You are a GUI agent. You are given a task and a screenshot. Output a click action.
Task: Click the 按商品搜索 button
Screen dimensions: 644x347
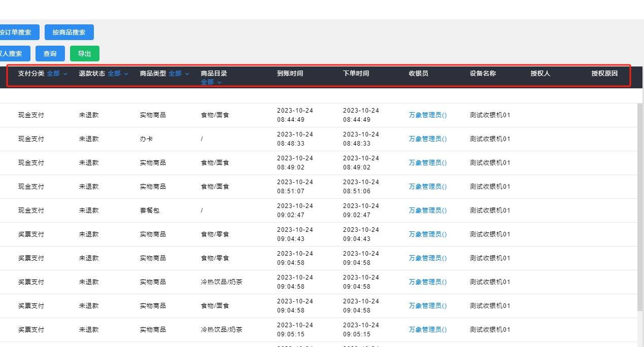click(69, 32)
